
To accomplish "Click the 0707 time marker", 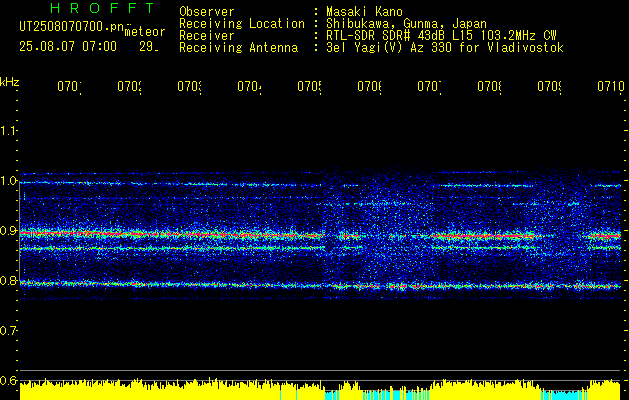I will point(430,87).
